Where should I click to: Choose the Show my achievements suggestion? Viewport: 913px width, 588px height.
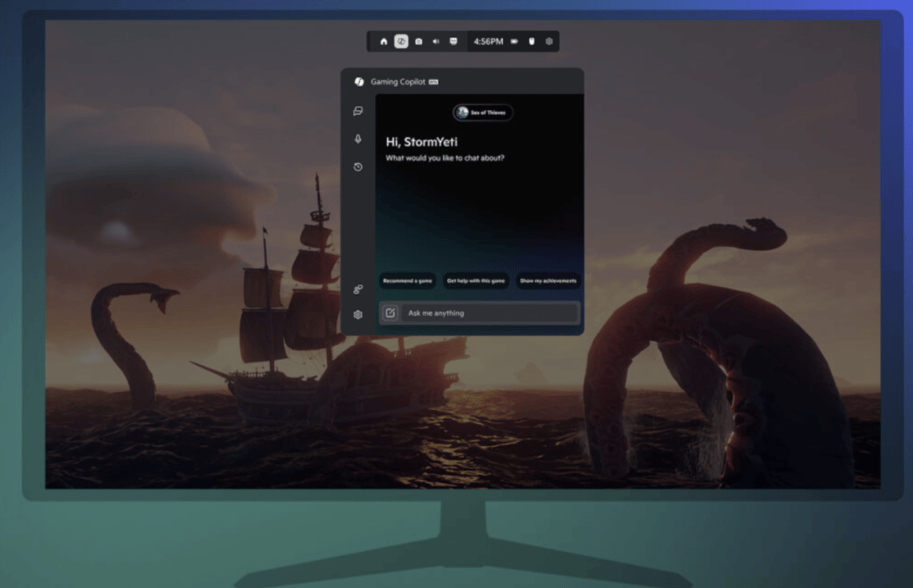(547, 280)
